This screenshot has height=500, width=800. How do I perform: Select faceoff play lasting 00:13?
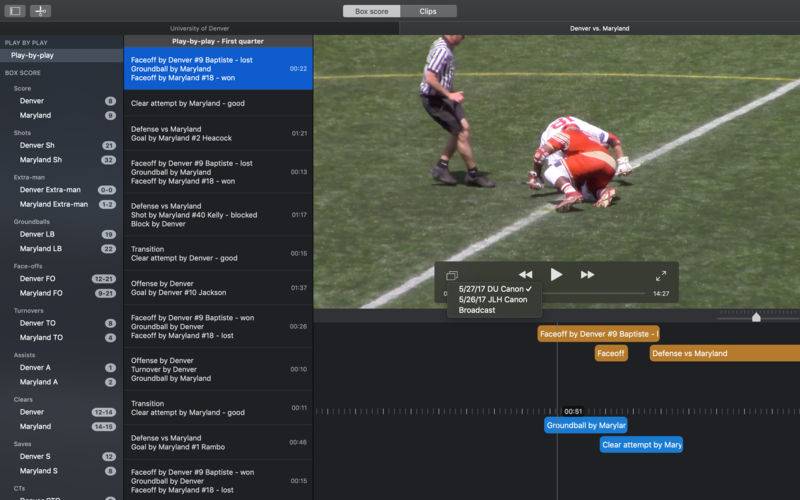pos(218,172)
